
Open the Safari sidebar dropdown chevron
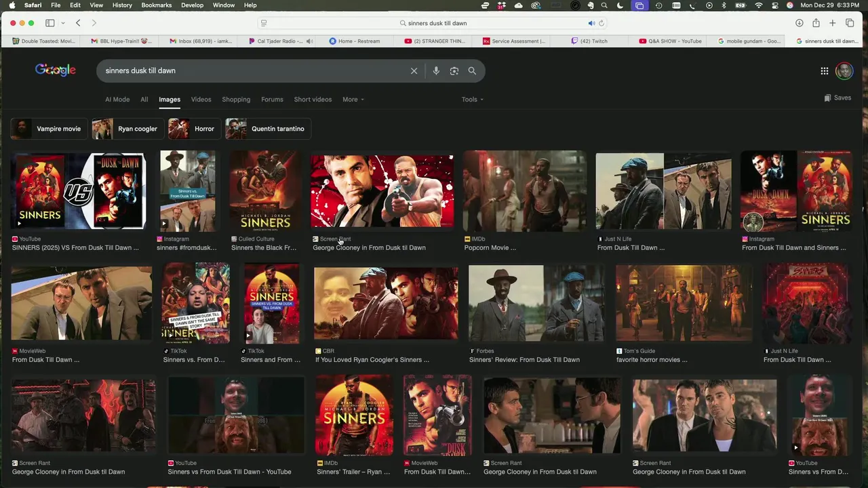(x=62, y=23)
